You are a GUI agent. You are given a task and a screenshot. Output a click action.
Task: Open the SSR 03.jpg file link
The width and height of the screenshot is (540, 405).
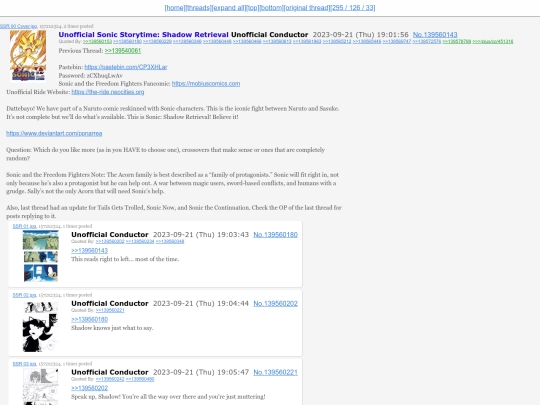click(24, 364)
